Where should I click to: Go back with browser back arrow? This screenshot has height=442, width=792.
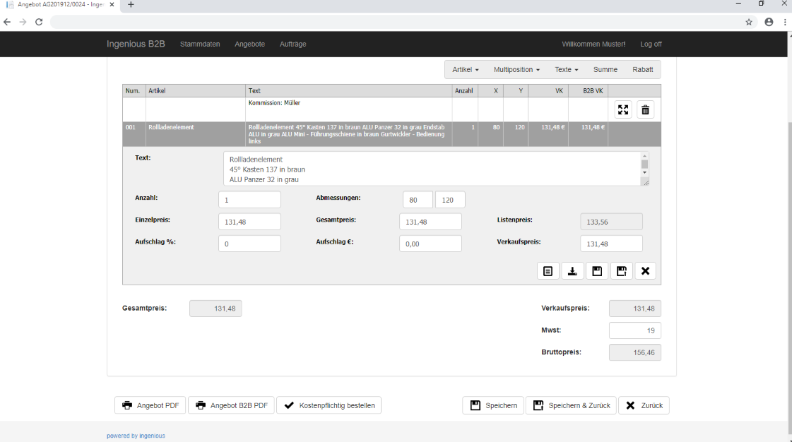pyautogui.click(x=7, y=22)
